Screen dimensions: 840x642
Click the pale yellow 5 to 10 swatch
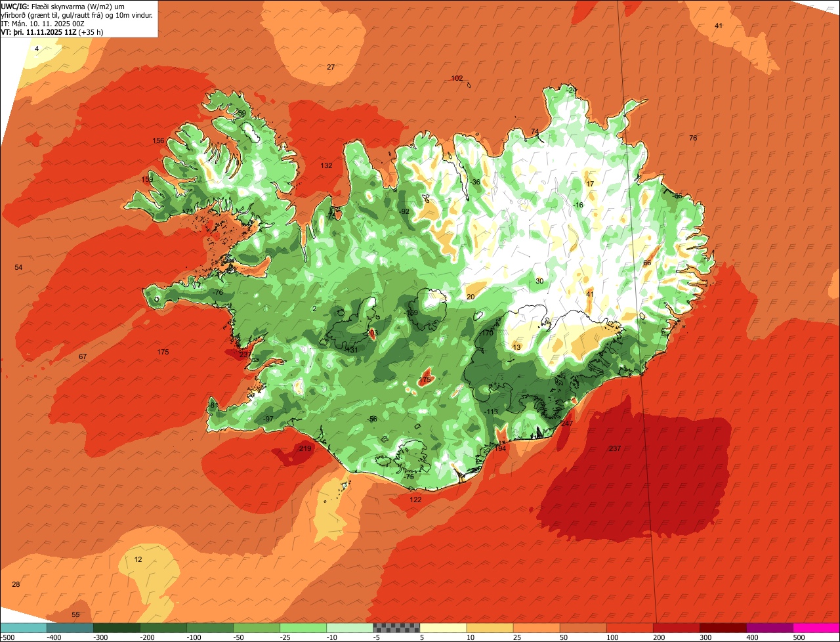tap(443, 628)
